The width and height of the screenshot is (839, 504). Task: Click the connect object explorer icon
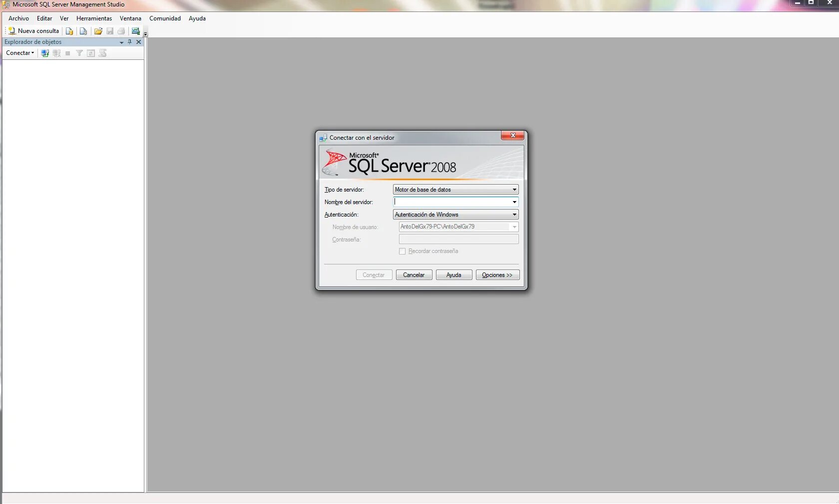pos(45,53)
